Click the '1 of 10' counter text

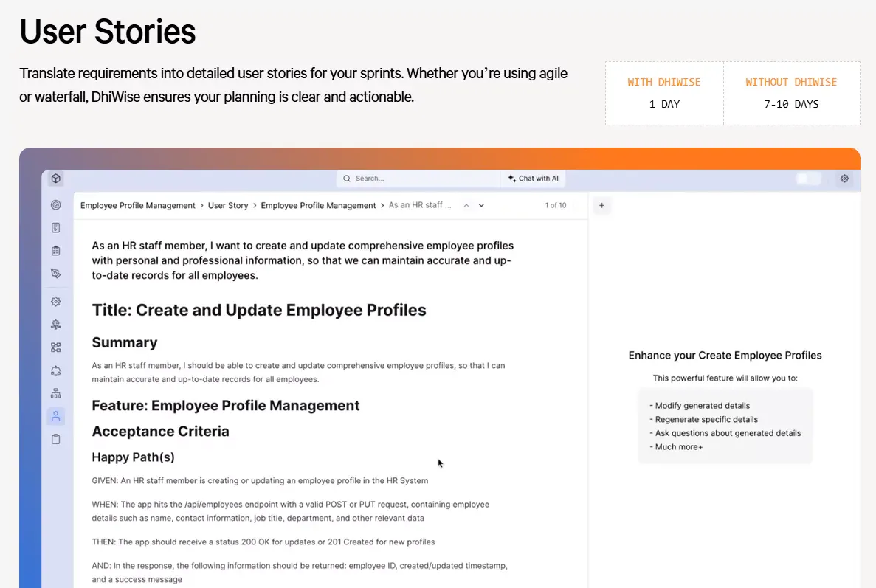[556, 206]
